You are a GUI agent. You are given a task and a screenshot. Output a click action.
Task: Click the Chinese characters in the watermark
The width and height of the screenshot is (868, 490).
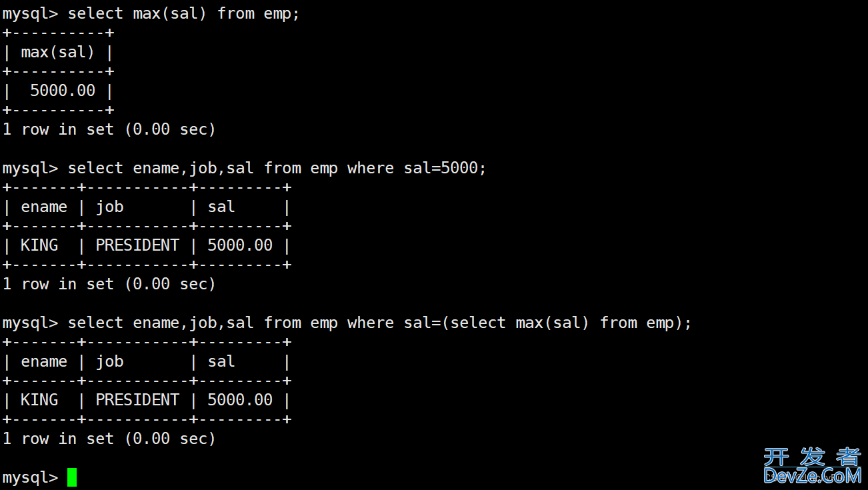tap(812, 457)
